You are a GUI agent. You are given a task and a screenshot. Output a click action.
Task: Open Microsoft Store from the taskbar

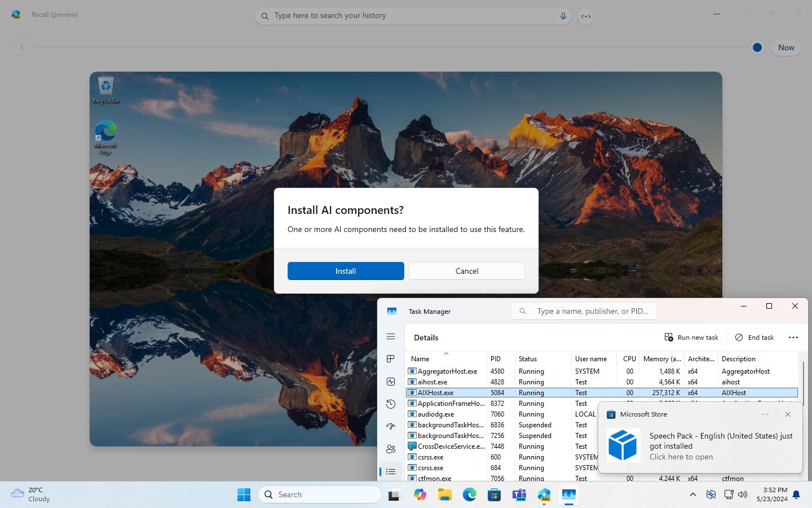(x=495, y=495)
